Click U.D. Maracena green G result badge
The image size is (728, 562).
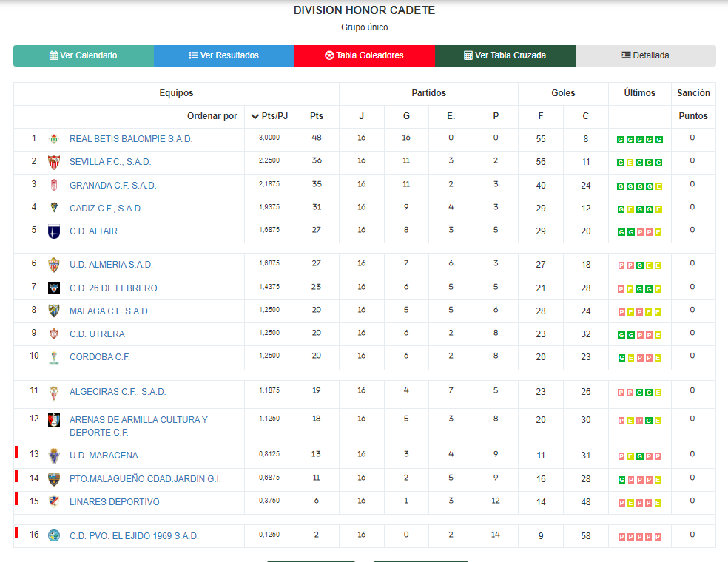click(640, 457)
